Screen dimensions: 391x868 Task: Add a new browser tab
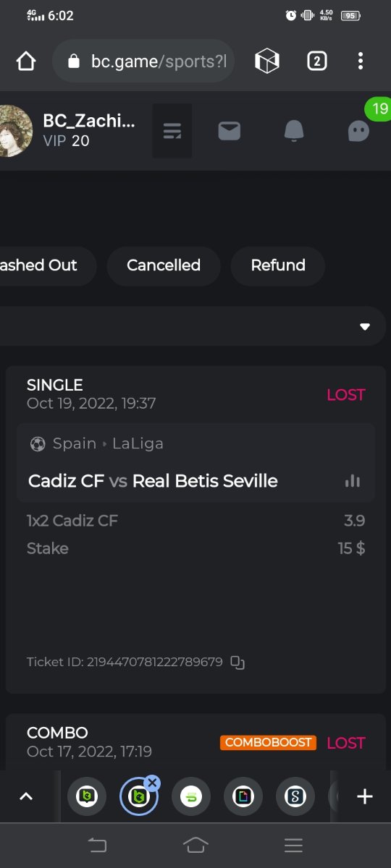coord(365,796)
